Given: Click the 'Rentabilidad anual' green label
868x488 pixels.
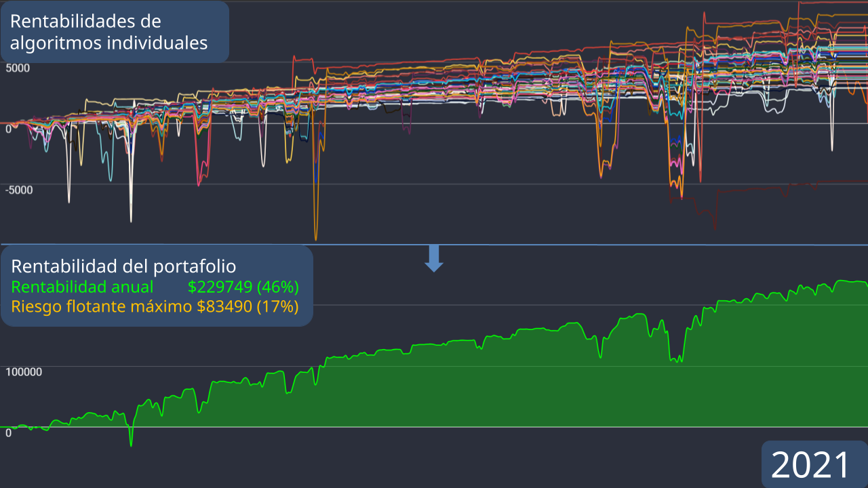Looking at the screenshot, I should (x=83, y=287).
